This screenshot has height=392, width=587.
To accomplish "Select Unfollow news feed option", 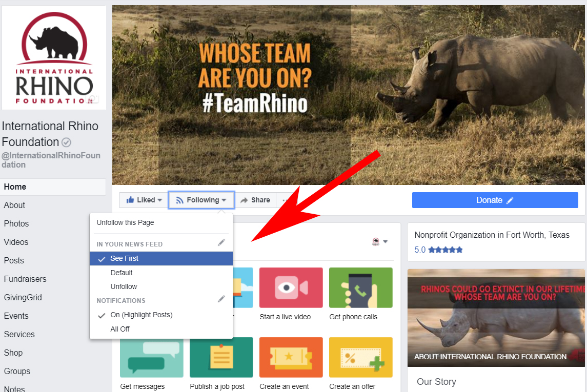I will click(161, 286).
